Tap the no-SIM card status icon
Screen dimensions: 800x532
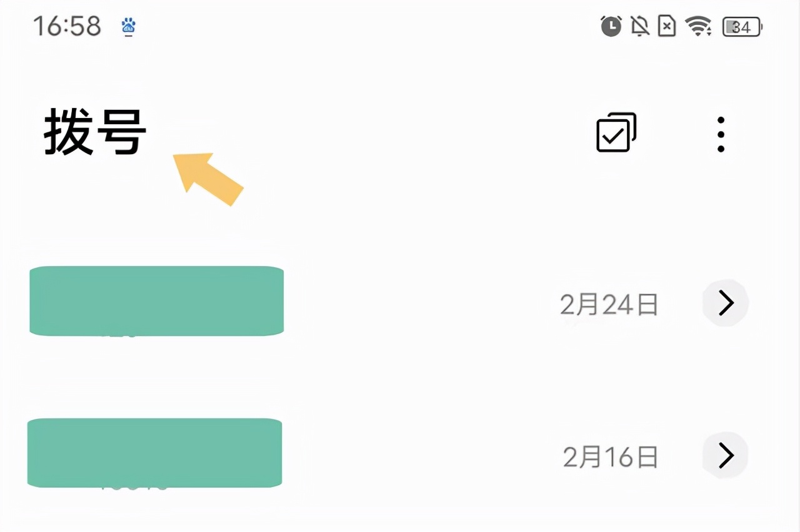[667, 27]
